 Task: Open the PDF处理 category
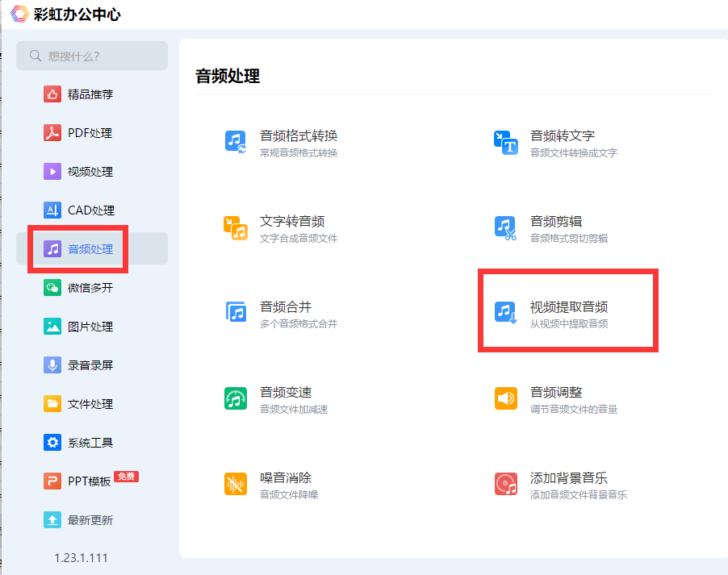click(x=90, y=133)
